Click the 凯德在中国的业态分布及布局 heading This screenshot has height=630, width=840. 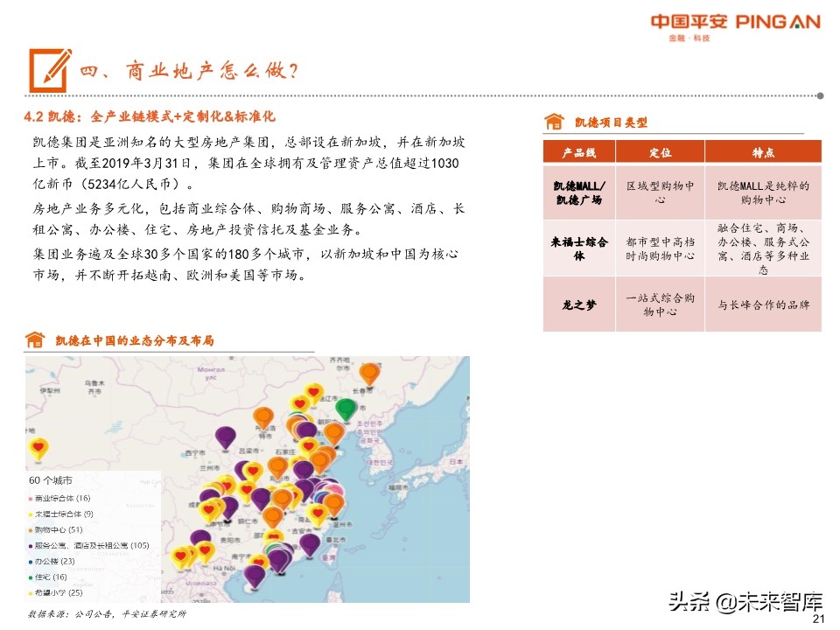pyautogui.click(x=135, y=340)
